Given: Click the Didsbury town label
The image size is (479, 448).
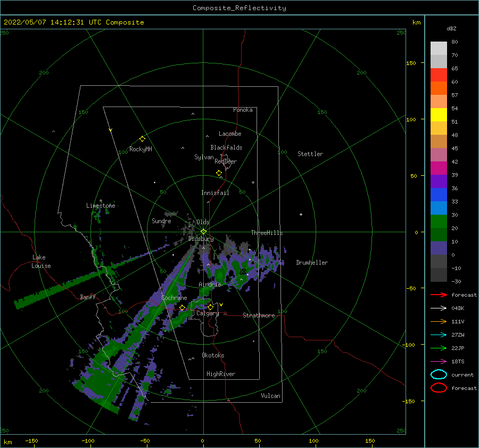Looking at the screenshot, I should pos(201,239).
